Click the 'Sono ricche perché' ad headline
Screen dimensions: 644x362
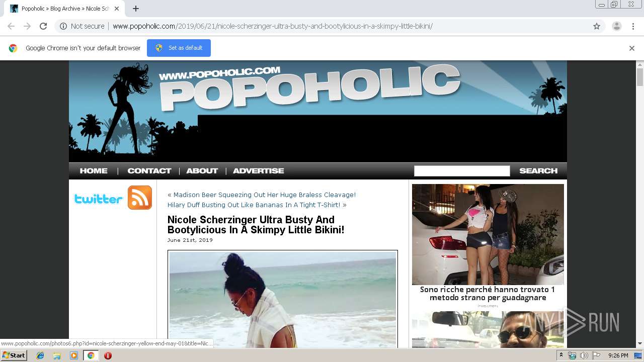tap(488, 294)
